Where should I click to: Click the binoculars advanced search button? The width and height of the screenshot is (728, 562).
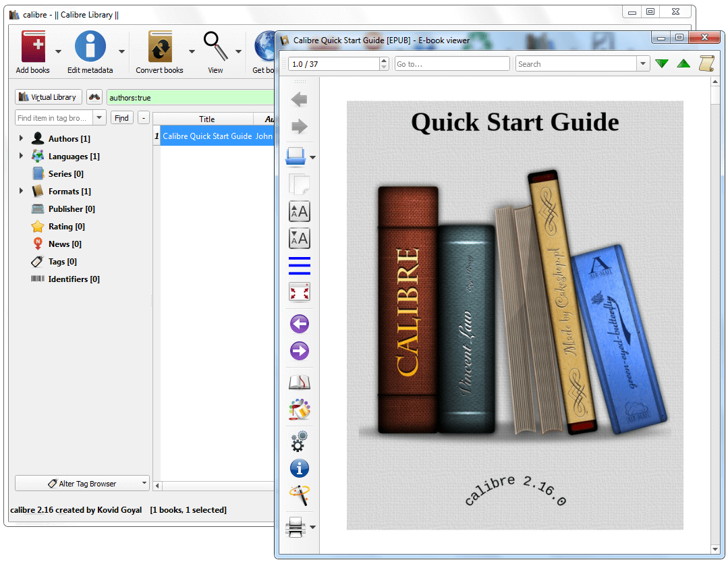coord(94,97)
